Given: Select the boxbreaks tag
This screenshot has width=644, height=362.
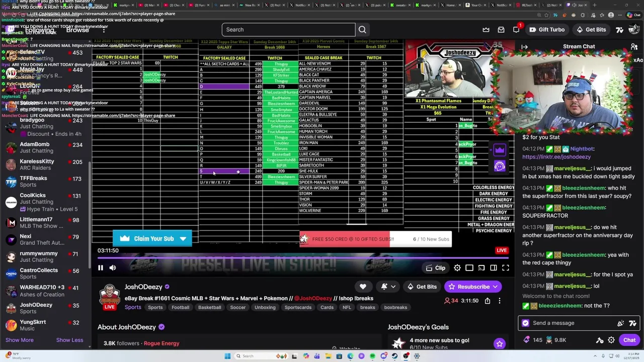Looking at the screenshot, I should pyautogui.click(x=395, y=307).
